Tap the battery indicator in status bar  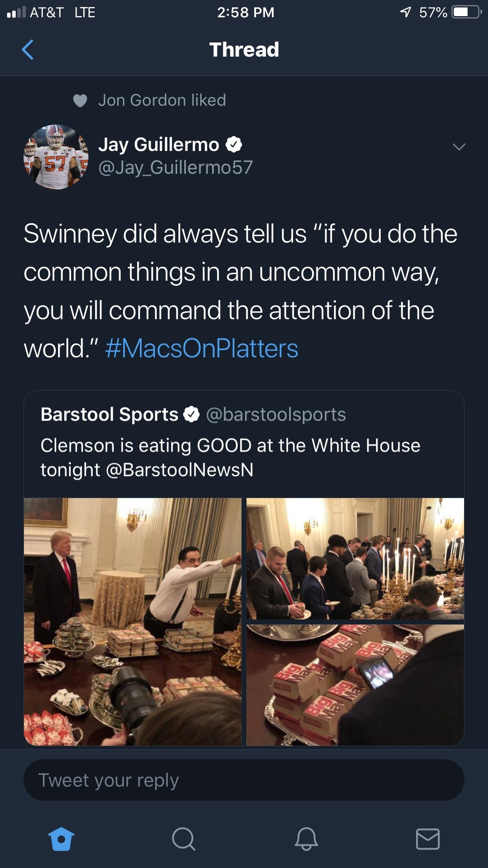point(466,12)
